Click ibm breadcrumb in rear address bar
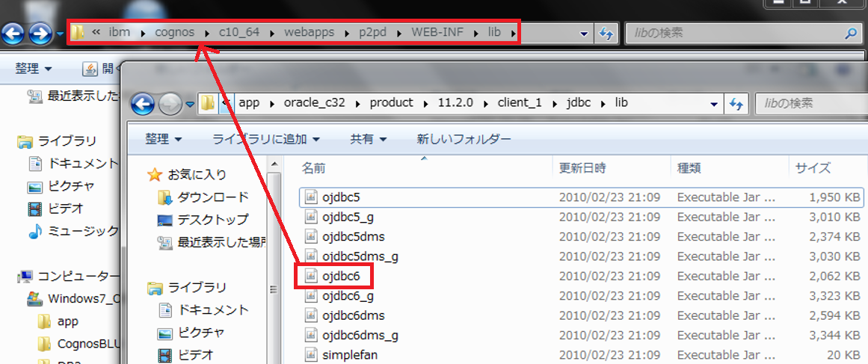 point(119,33)
